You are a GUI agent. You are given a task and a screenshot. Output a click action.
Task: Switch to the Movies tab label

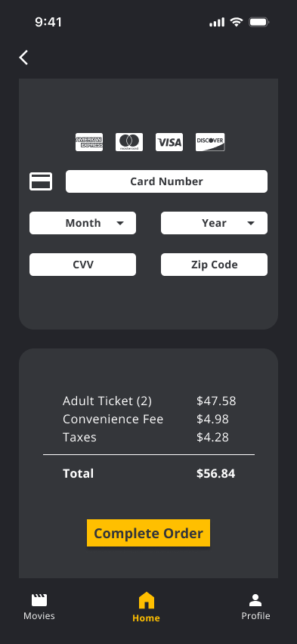tap(39, 616)
